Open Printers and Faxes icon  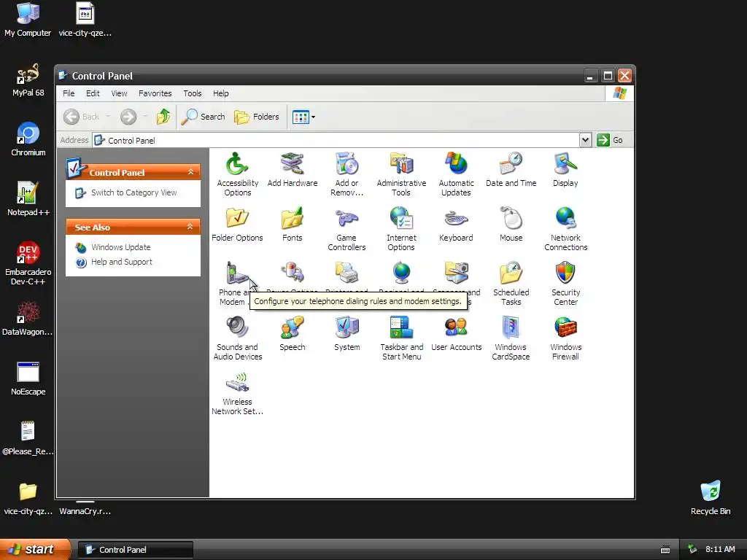pyautogui.click(x=347, y=273)
